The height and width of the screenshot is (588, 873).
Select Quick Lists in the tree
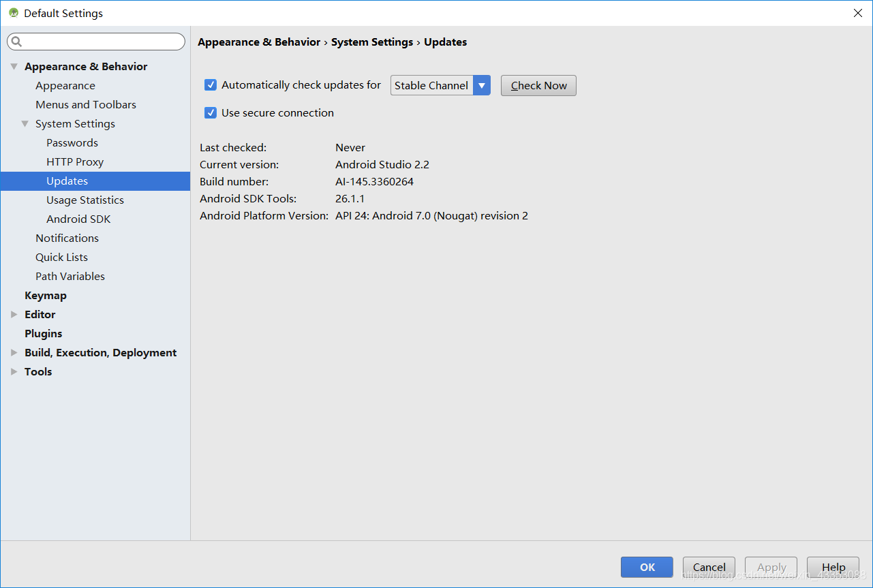click(x=61, y=258)
